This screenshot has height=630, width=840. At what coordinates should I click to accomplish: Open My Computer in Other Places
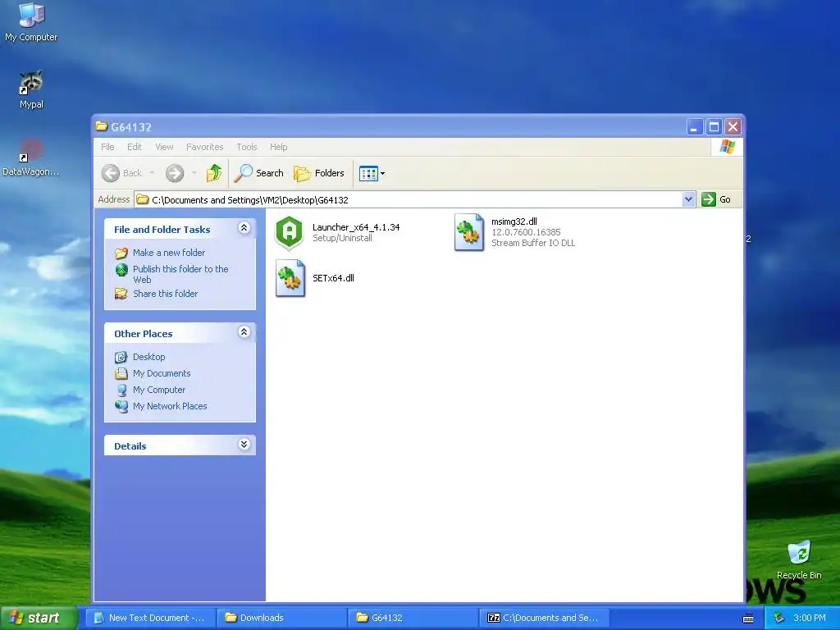pyautogui.click(x=159, y=390)
